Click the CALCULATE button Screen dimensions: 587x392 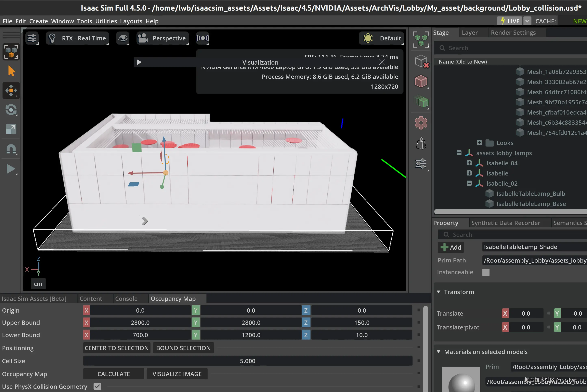point(114,374)
